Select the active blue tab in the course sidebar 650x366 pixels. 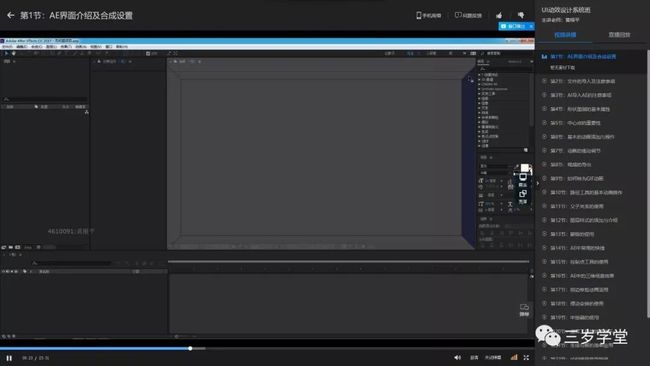click(565, 35)
